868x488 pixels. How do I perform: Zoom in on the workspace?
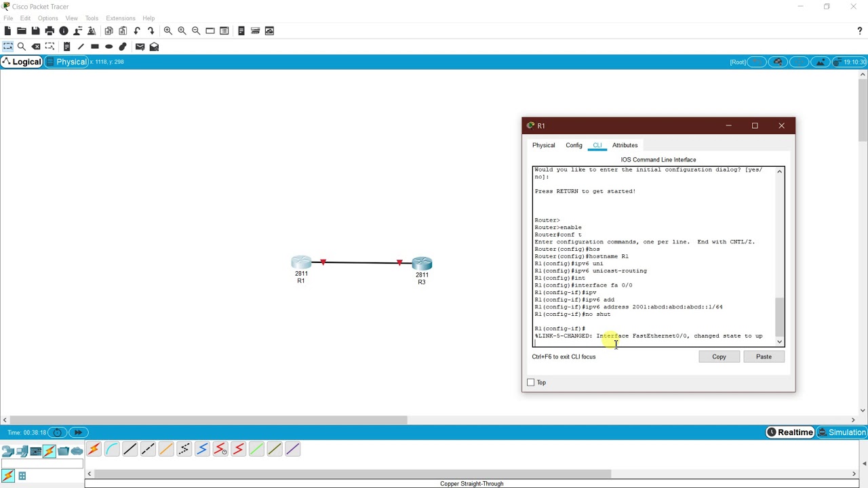(167, 30)
